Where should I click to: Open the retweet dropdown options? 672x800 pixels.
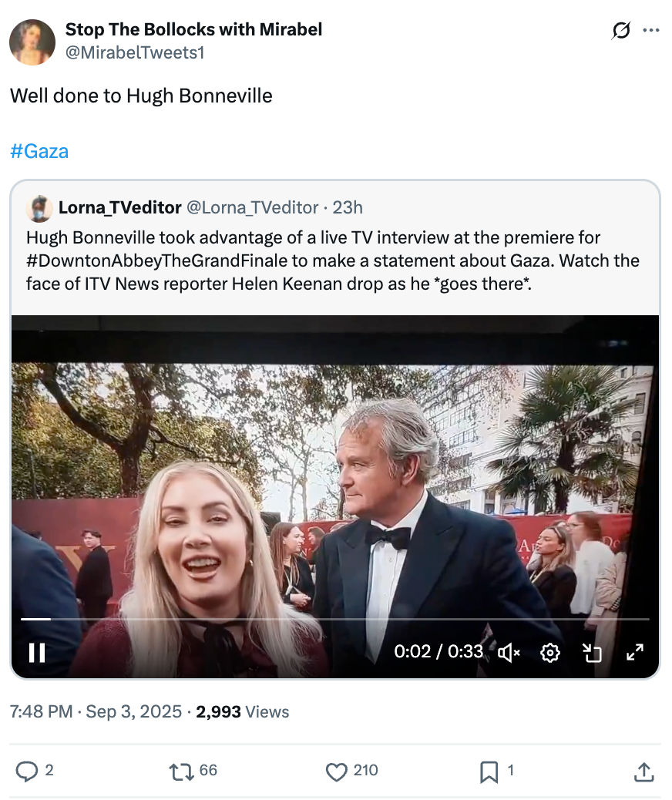[x=183, y=771]
